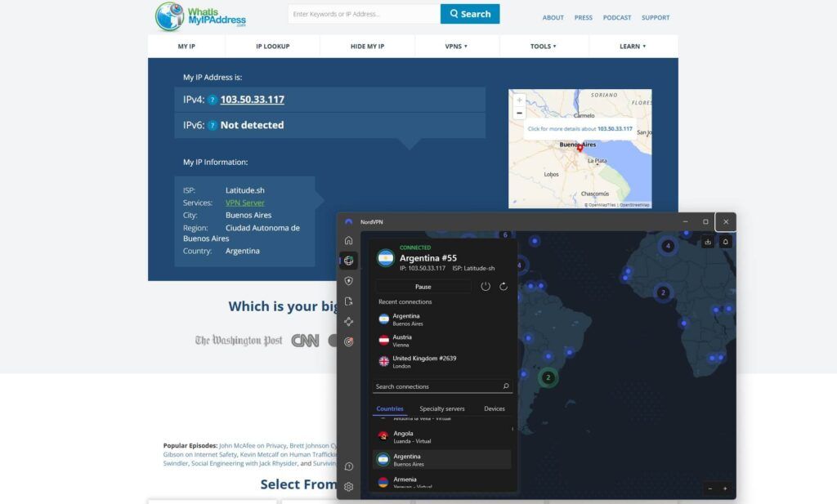Screen dimensions: 837x504
Task: Select the Home icon in NordVPN sidebar
Action: [349, 241]
